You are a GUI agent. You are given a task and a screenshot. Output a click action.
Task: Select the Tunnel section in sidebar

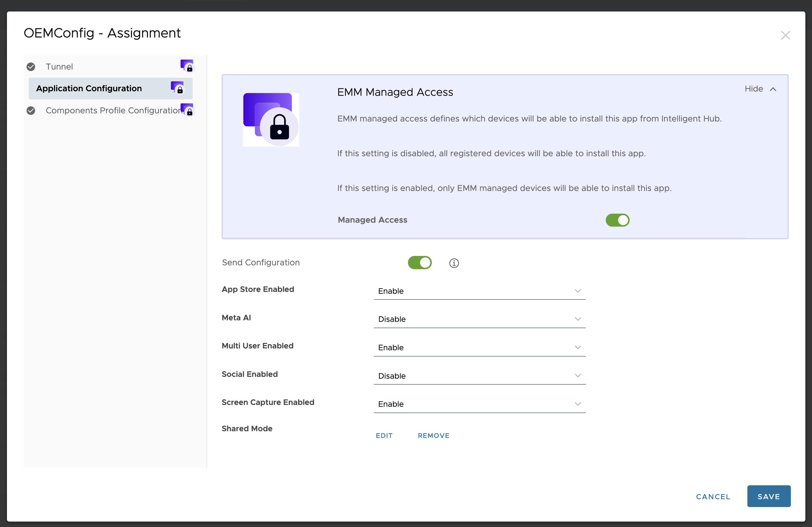pos(59,66)
